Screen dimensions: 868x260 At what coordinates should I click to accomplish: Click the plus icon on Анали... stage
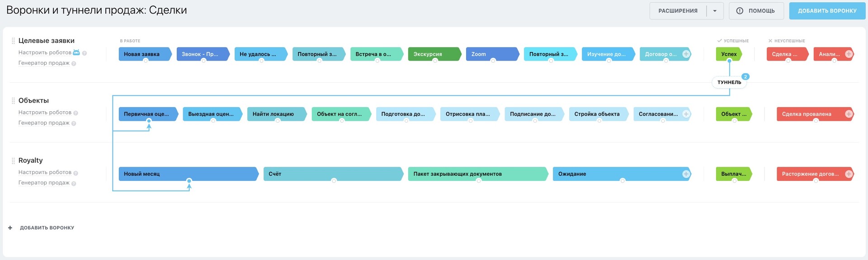849,54
